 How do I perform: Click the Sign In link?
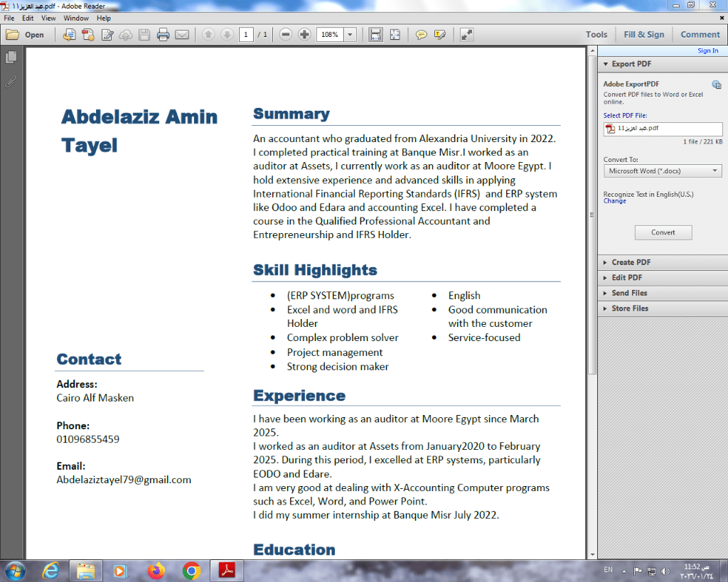pyautogui.click(x=707, y=50)
